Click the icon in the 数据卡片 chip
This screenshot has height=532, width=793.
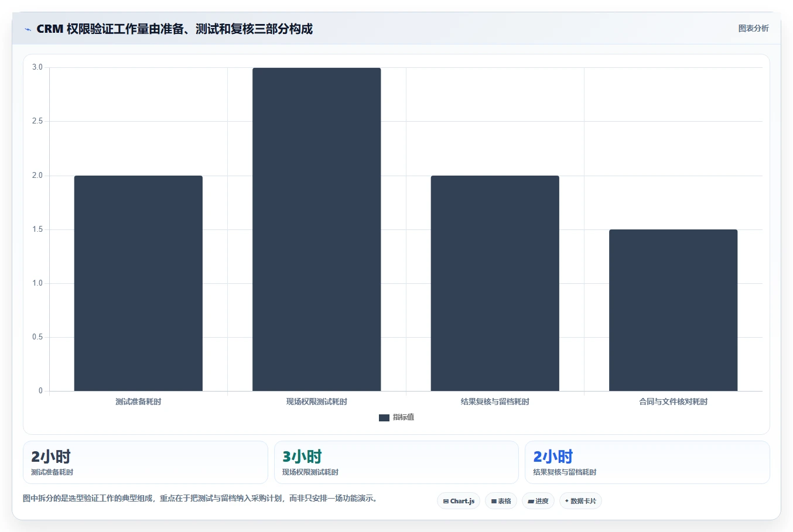567,501
